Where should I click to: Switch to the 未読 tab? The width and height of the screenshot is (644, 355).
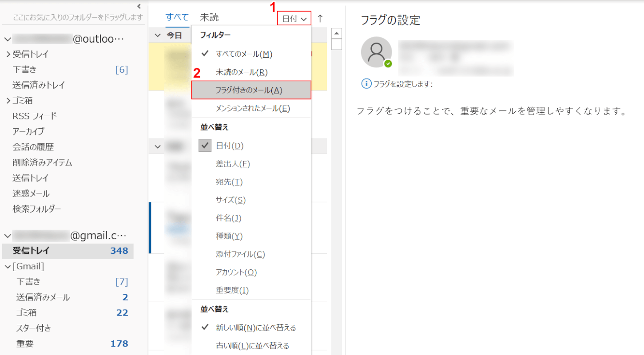point(209,18)
